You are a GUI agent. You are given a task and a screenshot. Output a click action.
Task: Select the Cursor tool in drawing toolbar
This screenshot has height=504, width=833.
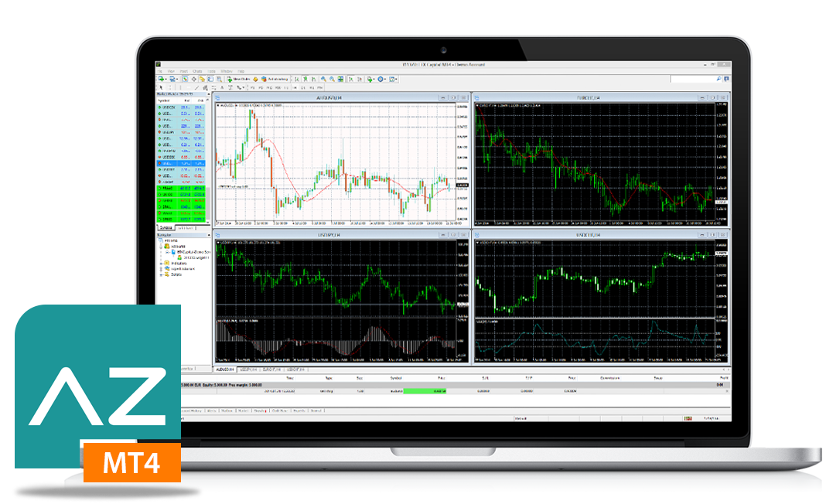(x=161, y=87)
